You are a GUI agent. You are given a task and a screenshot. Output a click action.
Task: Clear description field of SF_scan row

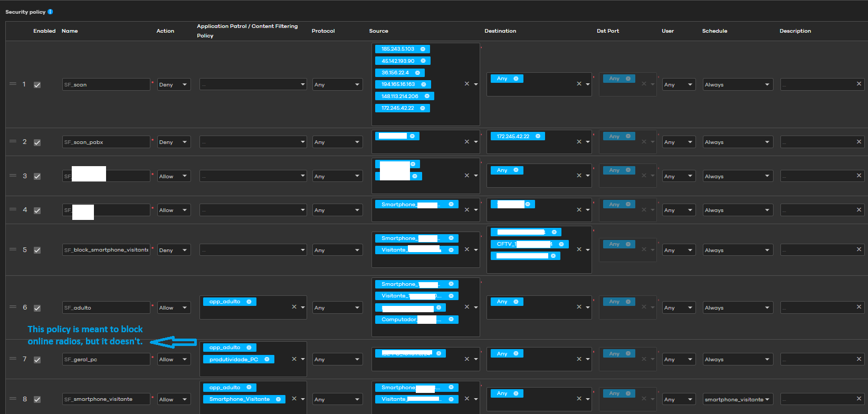[x=859, y=84]
